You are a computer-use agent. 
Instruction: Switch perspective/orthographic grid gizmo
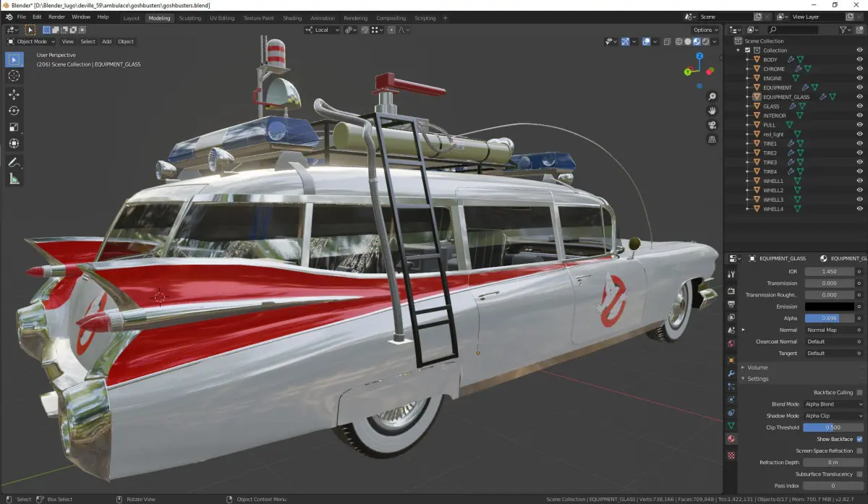click(712, 140)
